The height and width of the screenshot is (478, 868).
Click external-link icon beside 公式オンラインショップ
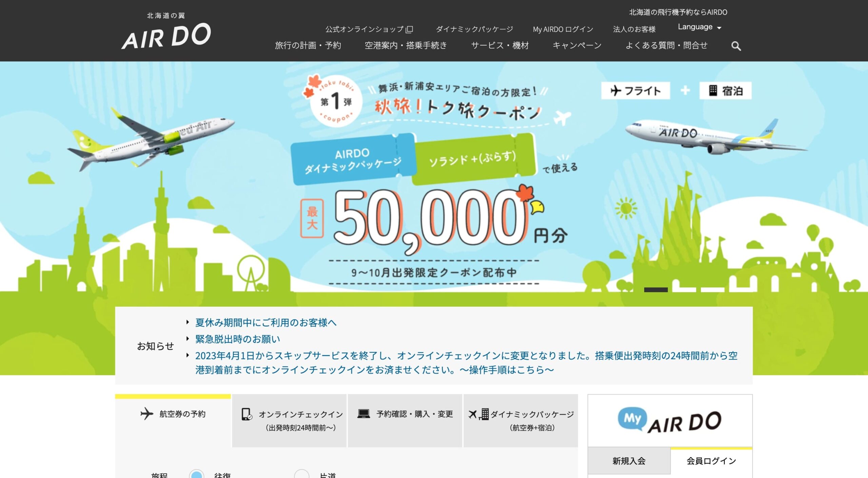click(x=410, y=30)
